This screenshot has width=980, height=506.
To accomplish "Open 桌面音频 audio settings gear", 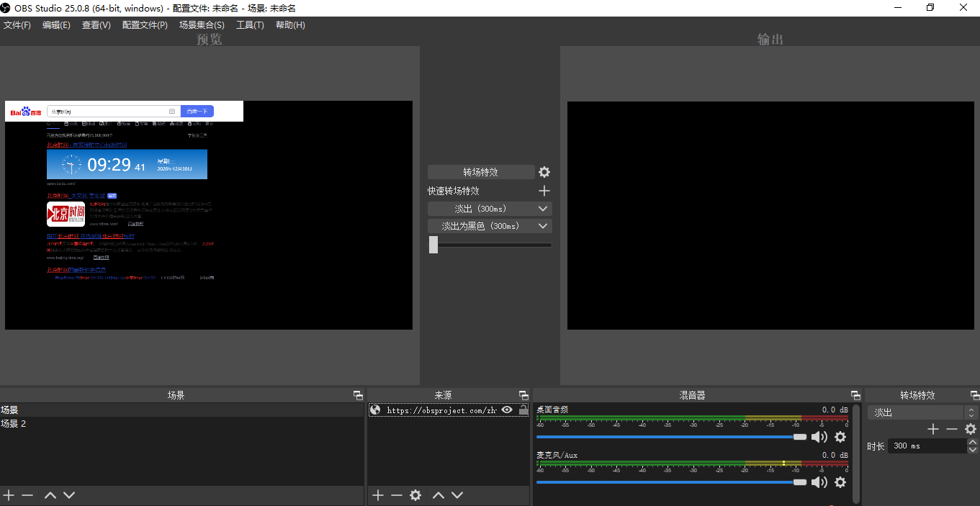I will [840, 437].
